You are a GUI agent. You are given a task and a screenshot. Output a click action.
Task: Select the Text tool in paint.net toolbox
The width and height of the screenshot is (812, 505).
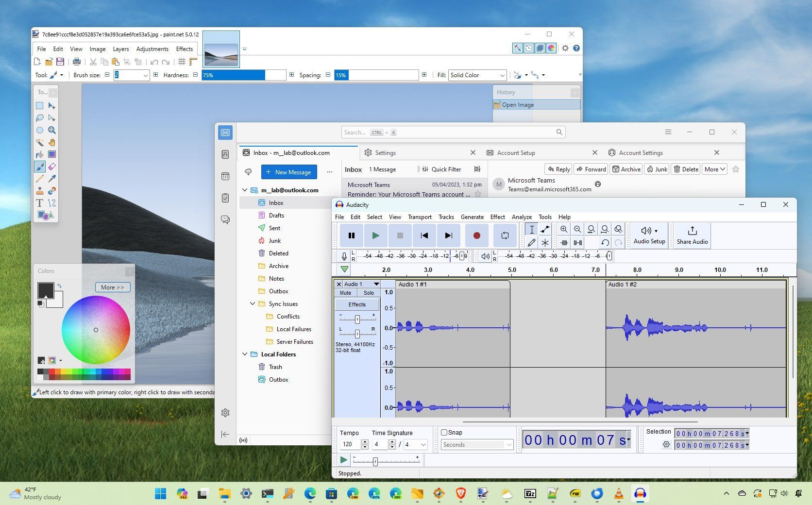(x=40, y=203)
